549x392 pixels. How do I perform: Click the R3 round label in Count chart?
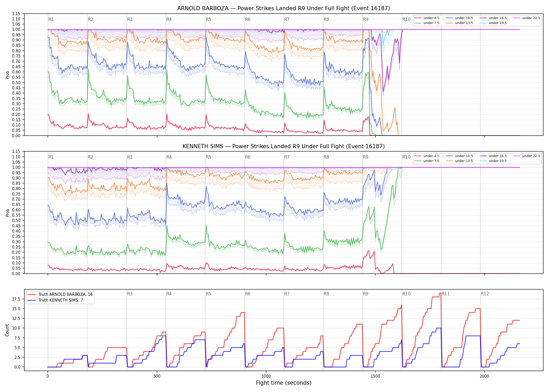[x=130, y=294]
